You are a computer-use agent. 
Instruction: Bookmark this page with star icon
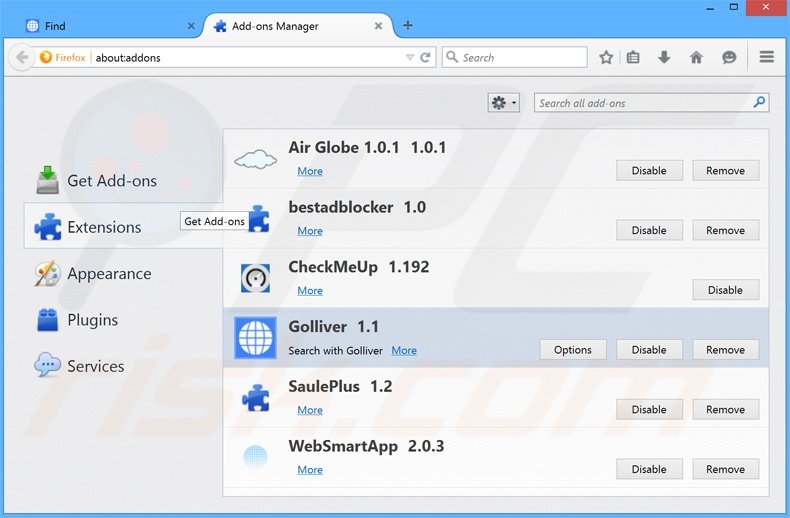pyautogui.click(x=606, y=57)
